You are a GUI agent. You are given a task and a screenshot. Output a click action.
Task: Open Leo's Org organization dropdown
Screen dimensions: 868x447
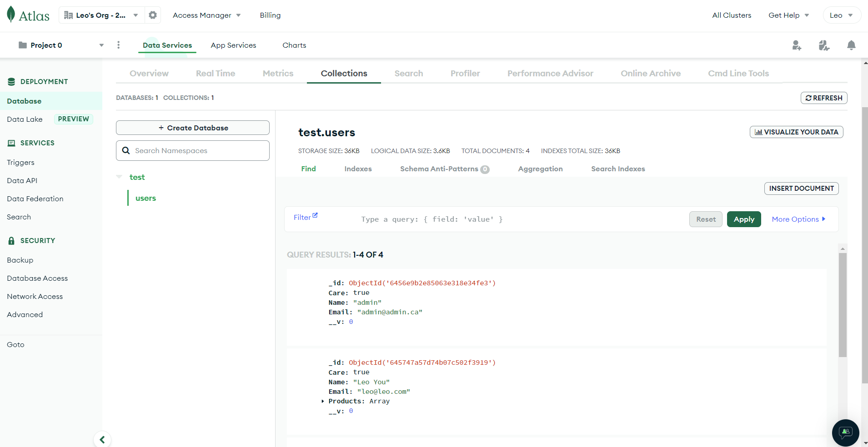(x=101, y=15)
